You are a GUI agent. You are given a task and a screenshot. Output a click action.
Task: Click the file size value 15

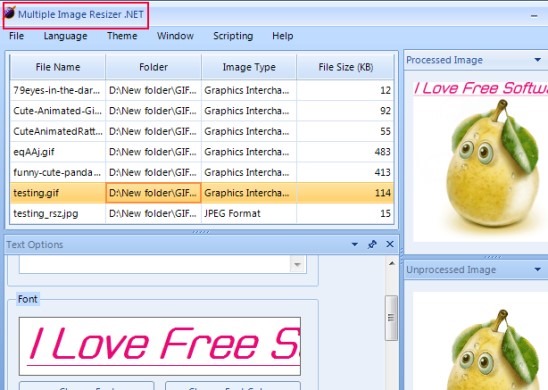pyautogui.click(x=385, y=213)
